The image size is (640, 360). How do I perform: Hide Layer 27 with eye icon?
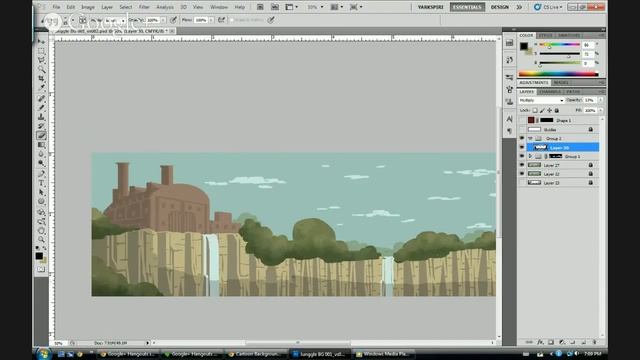pyautogui.click(x=522, y=165)
